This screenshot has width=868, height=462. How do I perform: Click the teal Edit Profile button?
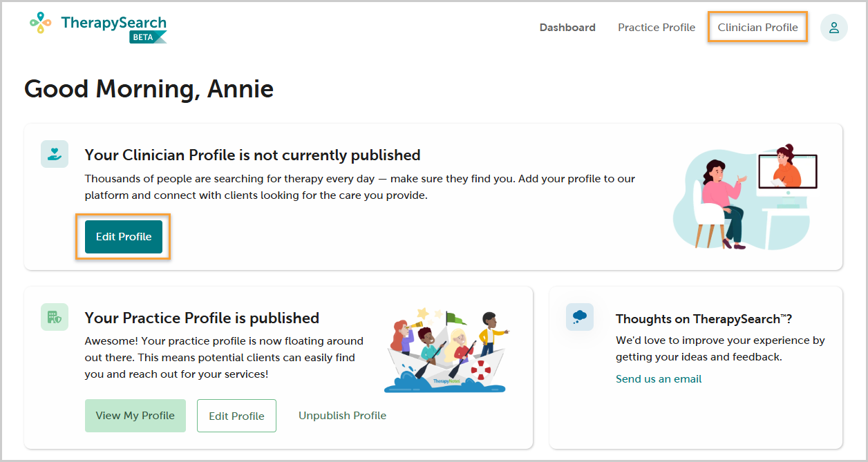click(x=124, y=237)
